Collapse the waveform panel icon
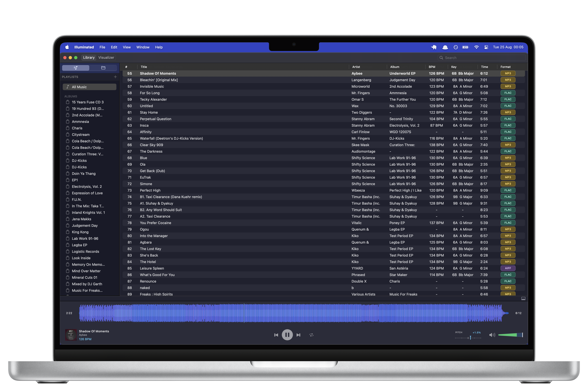Screen dimensions: 588x387 (x=523, y=298)
